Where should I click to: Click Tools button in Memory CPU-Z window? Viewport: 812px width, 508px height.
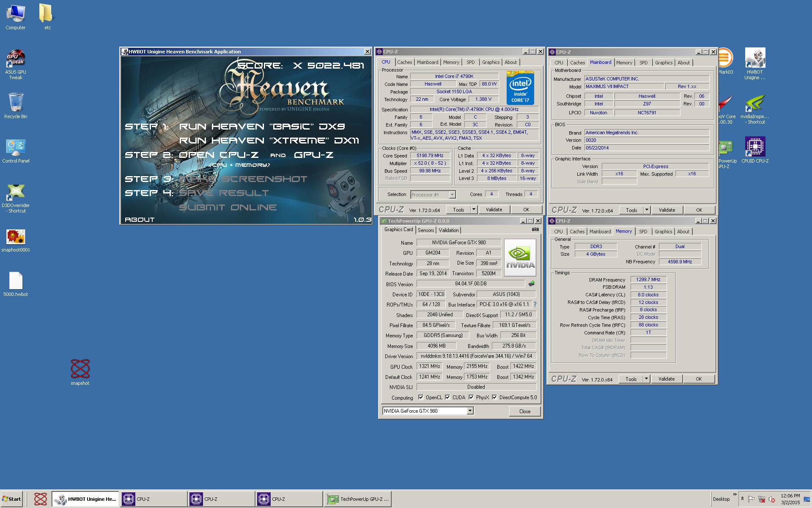pos(631,379)
